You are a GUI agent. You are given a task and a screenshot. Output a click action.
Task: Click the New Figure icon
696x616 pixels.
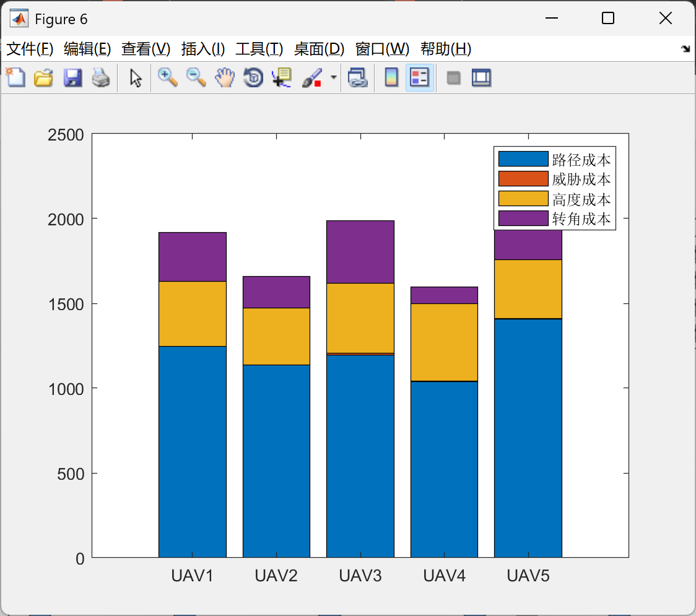click(15, 77)
